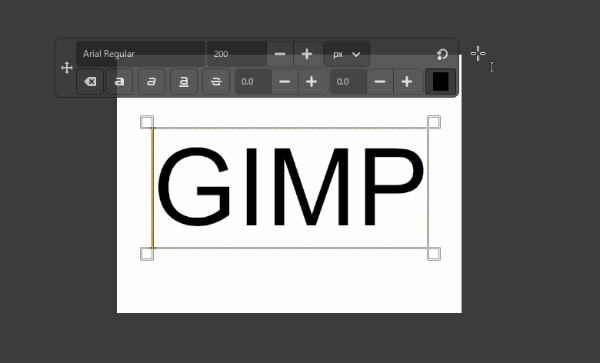This screenshot has width=600, height=363.
Task: Increase baseline offset with plus button
Action: coord(312,81)
